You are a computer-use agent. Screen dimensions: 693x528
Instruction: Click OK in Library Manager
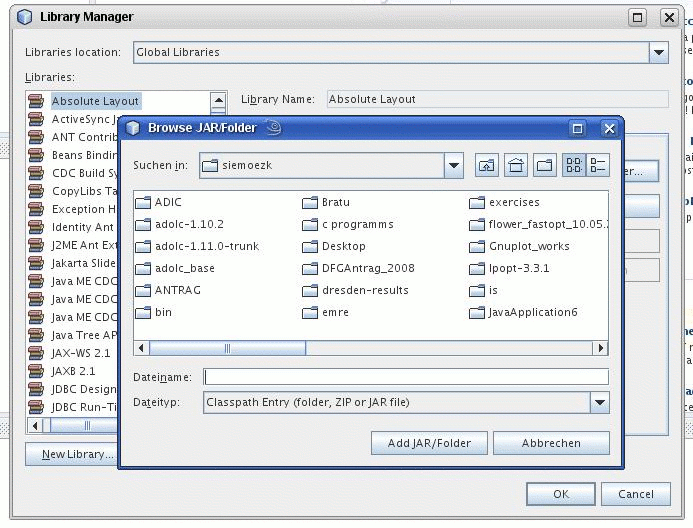tap(561, 494)
